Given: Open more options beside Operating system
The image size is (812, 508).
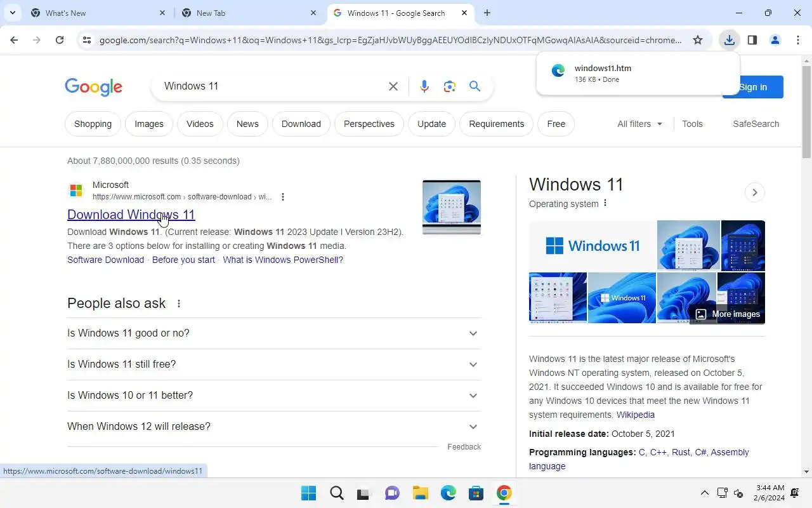Looking at the screenshot, I should pyautogui.click(x=605, y=203).
